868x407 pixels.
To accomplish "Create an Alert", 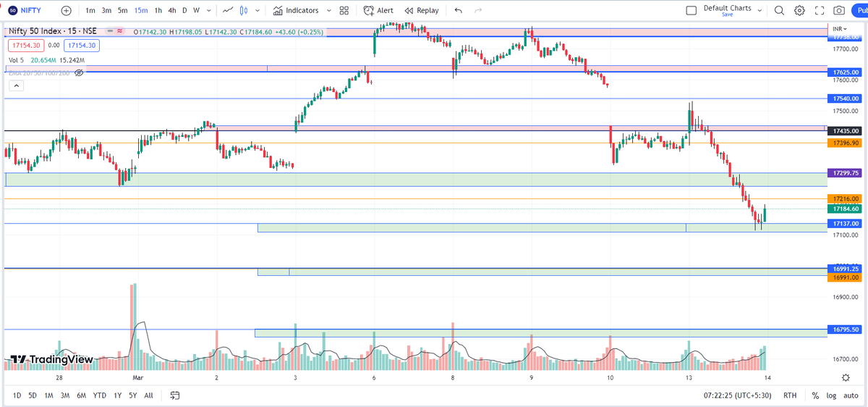I will (378, 10).
